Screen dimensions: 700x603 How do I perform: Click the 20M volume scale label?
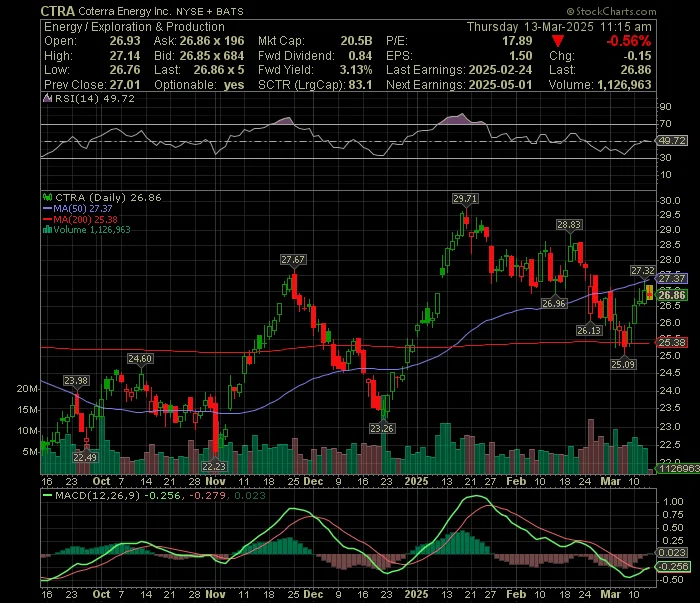pyautogui.click(x=27, y=389)
